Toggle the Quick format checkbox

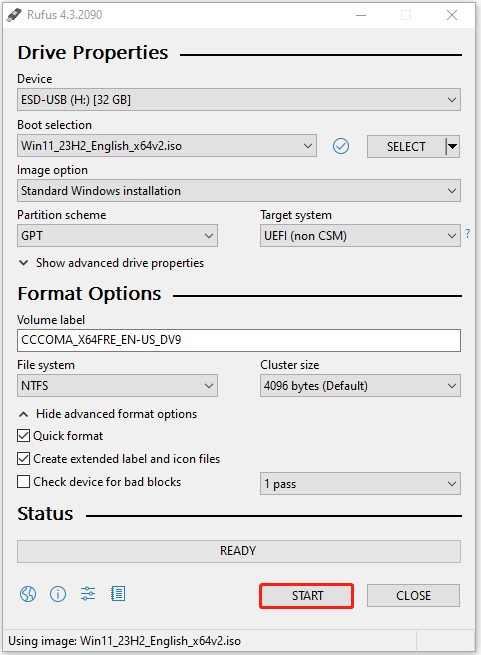(x=23, y=436)
